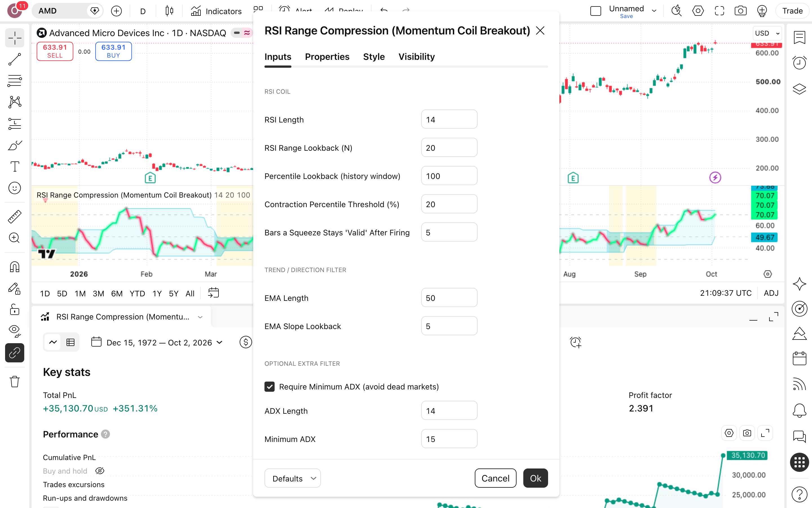Click the trash remove objects icon
Image resolution: width=812 pixels, height=508 pixels.
(14, 381)
